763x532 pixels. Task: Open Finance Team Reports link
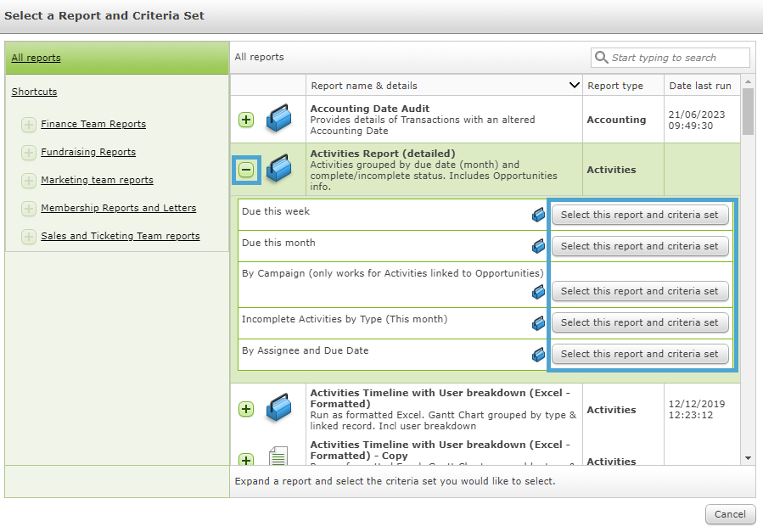(93, 124)
